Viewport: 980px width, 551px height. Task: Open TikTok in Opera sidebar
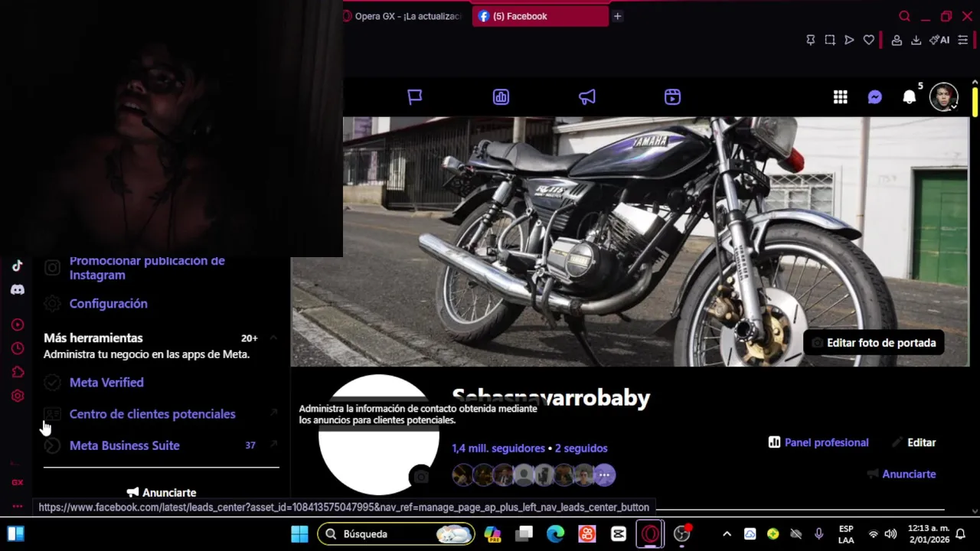click(x=18, y=266)
